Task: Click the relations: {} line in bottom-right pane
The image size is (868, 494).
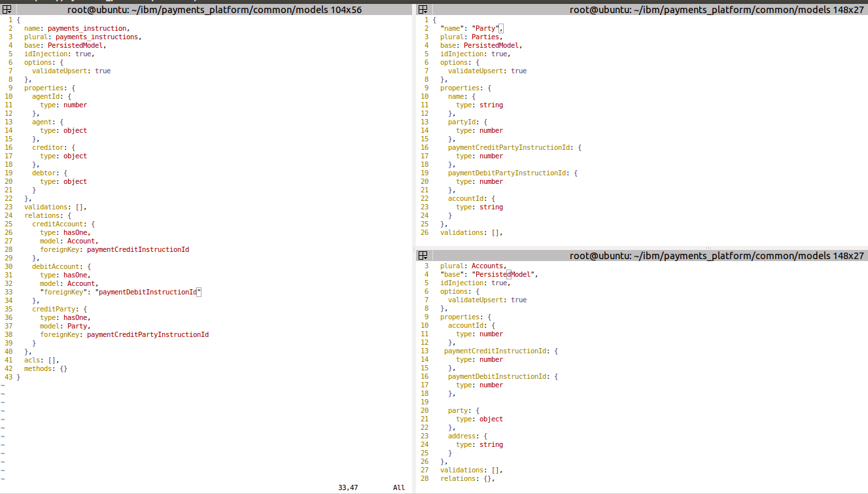Action: [467, 479]
